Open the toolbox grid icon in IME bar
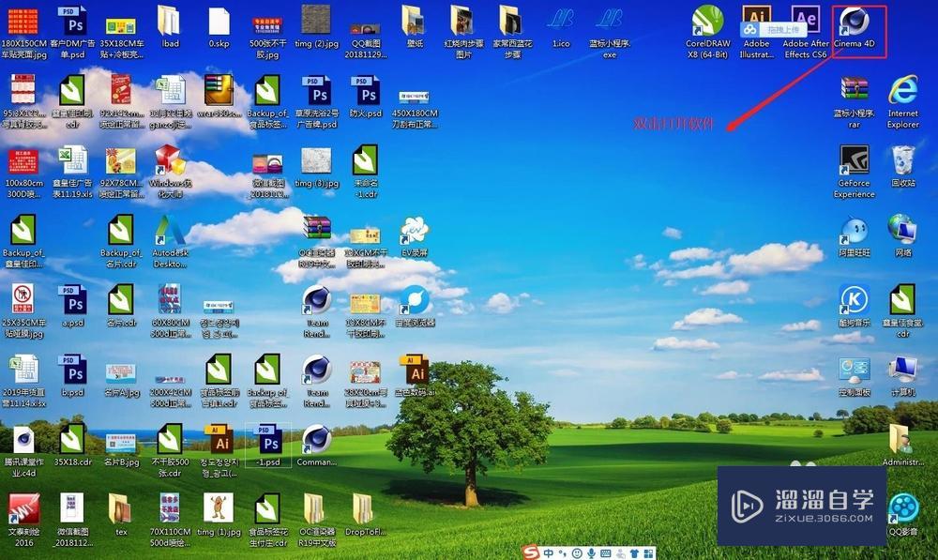The height and width of the screenshot is (560, 938). pos(648,553)
